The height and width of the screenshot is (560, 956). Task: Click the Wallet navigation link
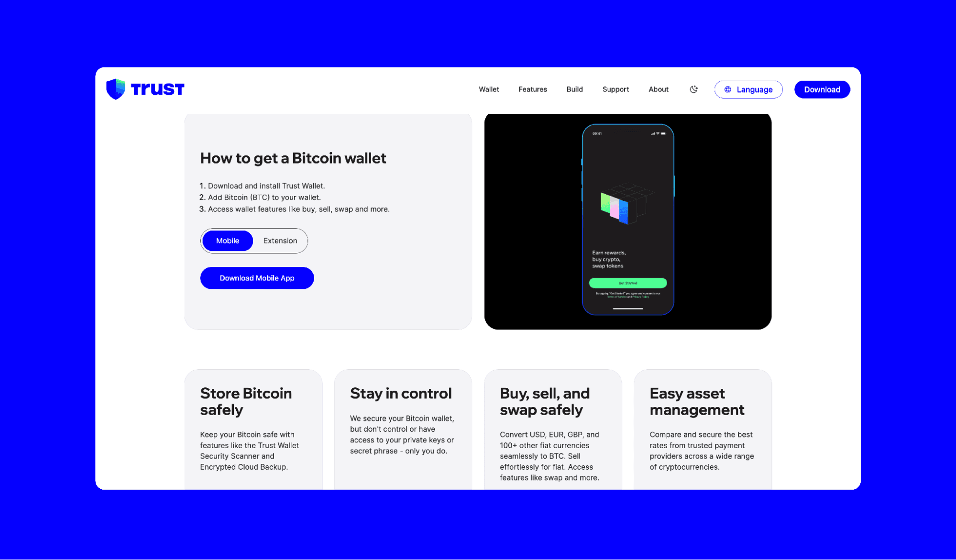(x=489, y=89)
